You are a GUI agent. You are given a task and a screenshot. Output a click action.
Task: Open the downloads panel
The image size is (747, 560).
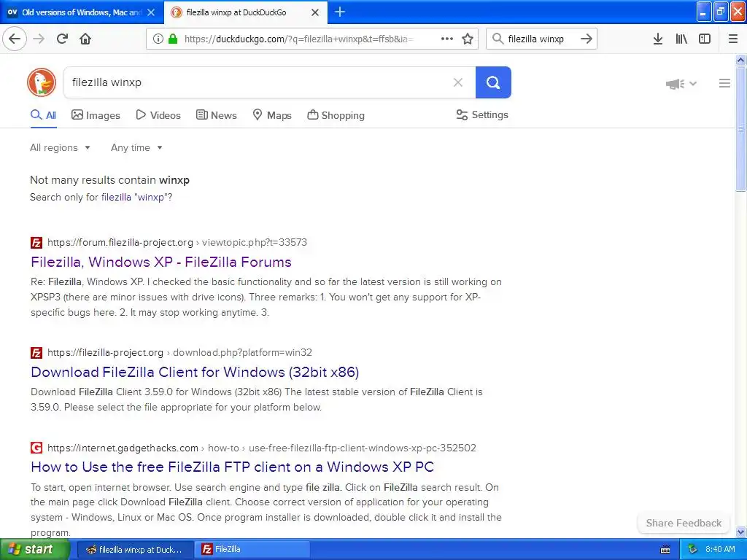pos(658,39)
